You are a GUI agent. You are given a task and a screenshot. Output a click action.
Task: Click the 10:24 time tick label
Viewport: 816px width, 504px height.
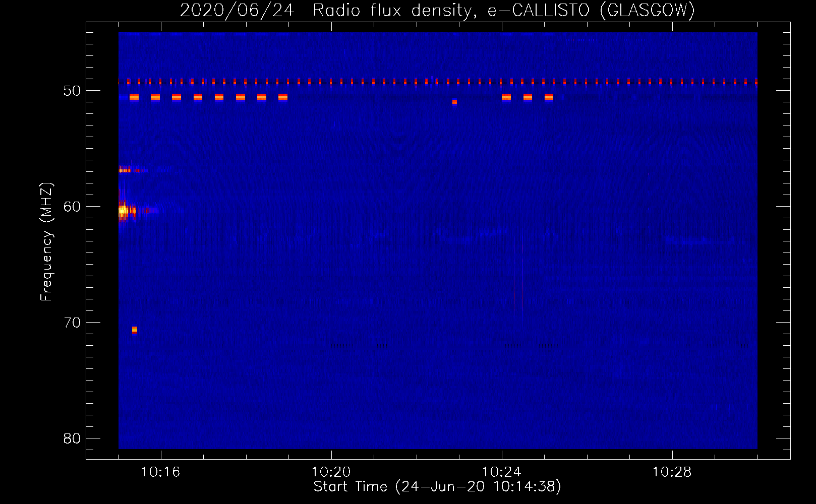(502, 472)
